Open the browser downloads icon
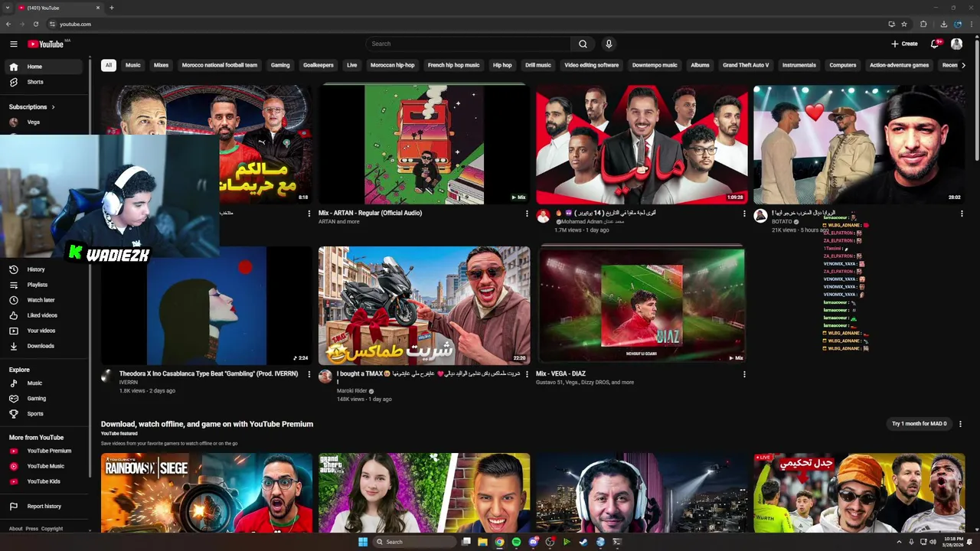This screenshot has width=980, height=551. [x=943, y=24]
